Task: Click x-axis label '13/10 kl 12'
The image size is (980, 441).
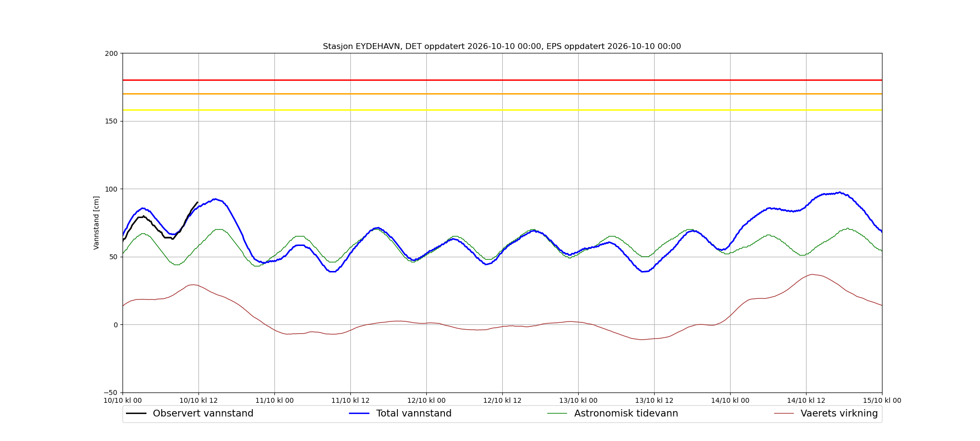Action: coord(654,401)
